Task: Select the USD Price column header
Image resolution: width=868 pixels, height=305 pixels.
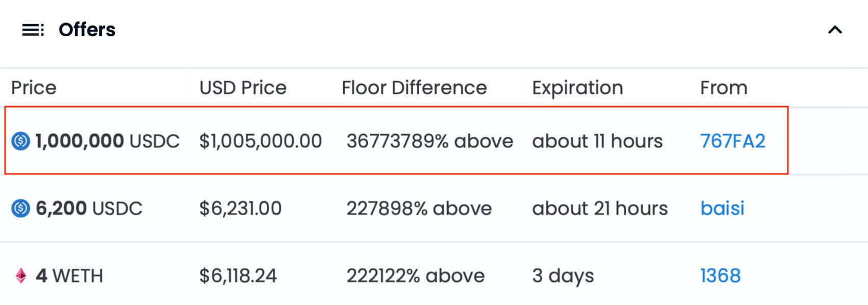Action: [x=243, y=88]
